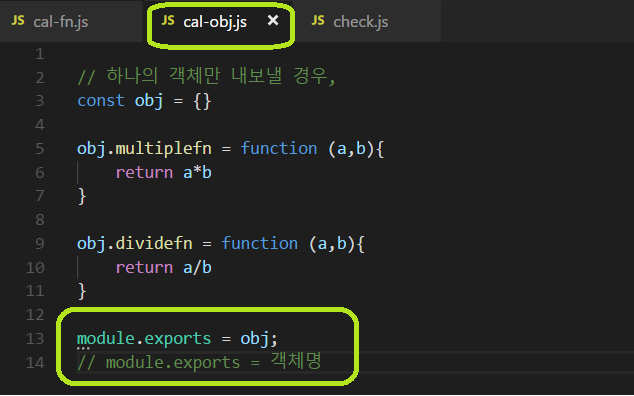The width and height of the screenshot is (634, 396).
Task: Click line number 9 in the gutter
Action: pos(40,243)
